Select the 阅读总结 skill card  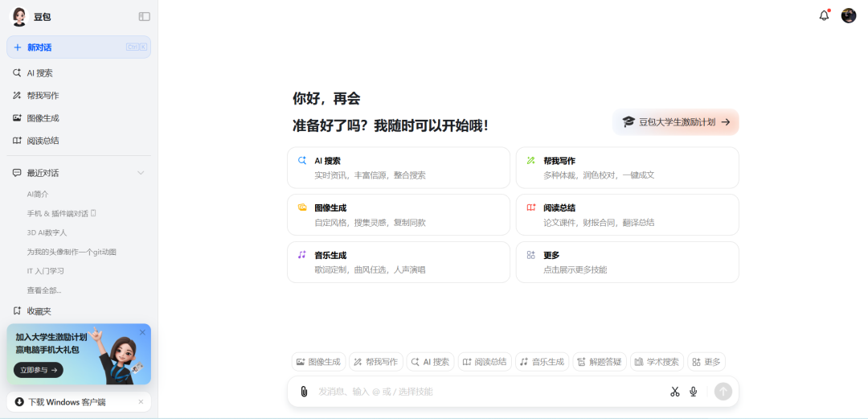627,215
